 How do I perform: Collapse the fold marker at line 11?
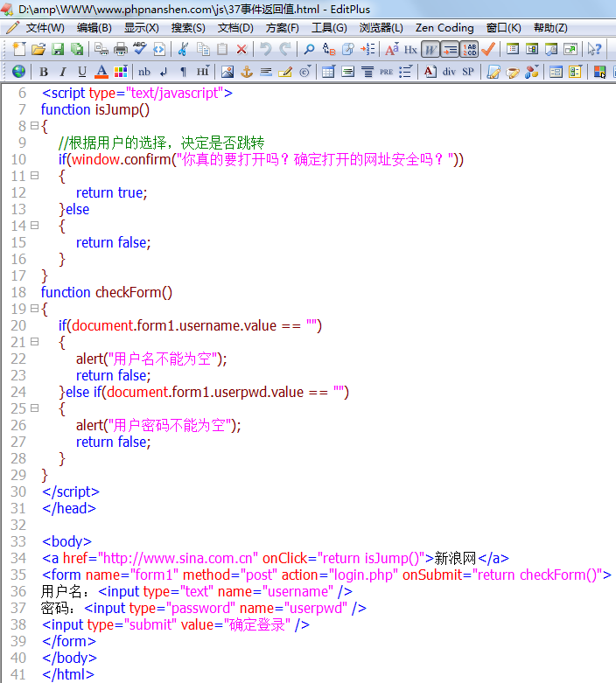click(34, 176)
